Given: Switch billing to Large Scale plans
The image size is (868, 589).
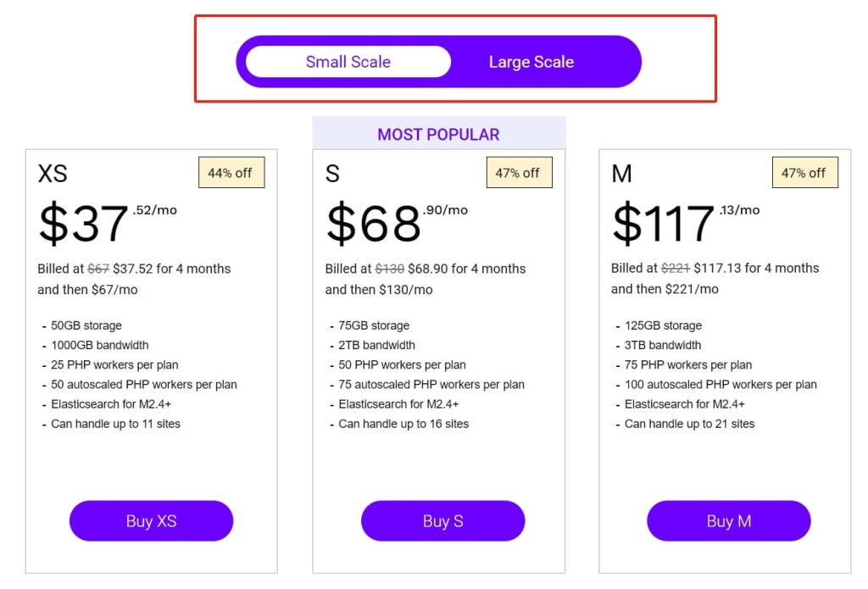Looking at the screenshot, I should pos(531,61).
